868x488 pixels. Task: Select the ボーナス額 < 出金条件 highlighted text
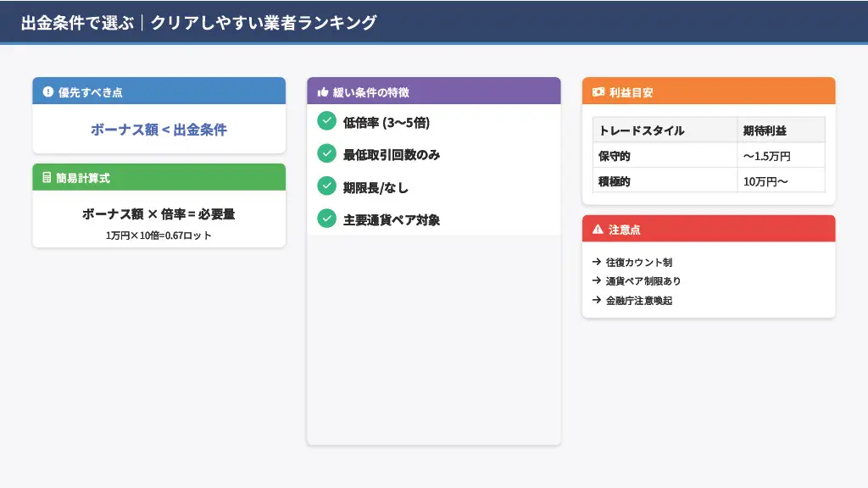pos(159,130)
